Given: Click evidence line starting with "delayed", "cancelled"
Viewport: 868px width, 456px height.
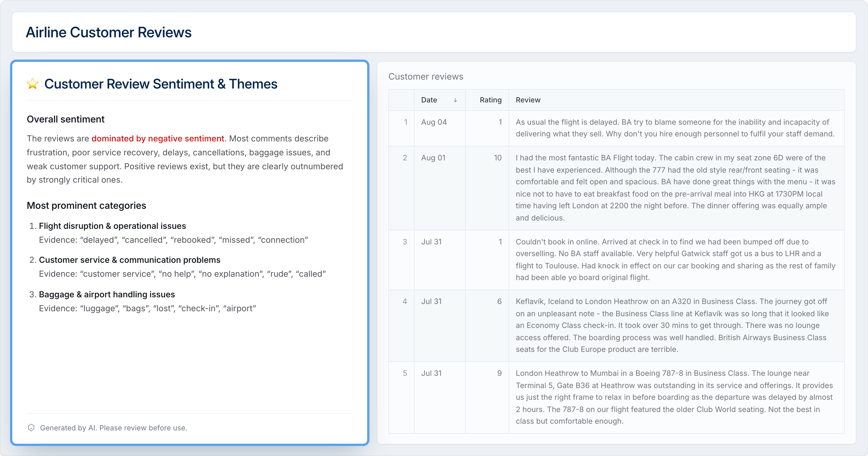Looking at the screenshot, I should tap(174, 240).
